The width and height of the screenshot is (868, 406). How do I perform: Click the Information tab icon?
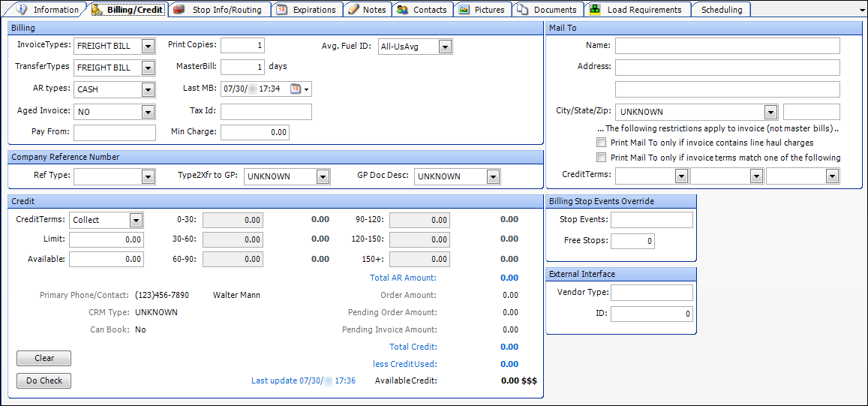coord(22,10)
